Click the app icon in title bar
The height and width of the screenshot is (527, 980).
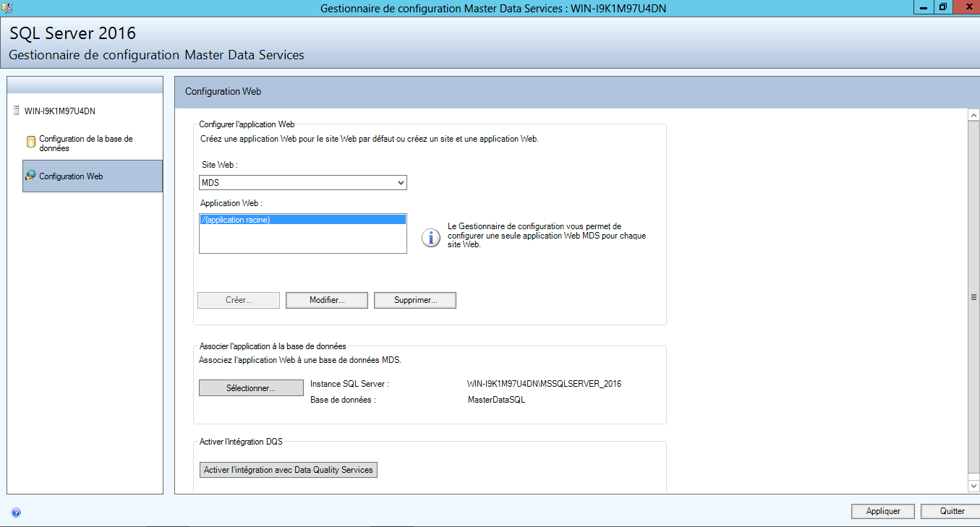(7, 7)
